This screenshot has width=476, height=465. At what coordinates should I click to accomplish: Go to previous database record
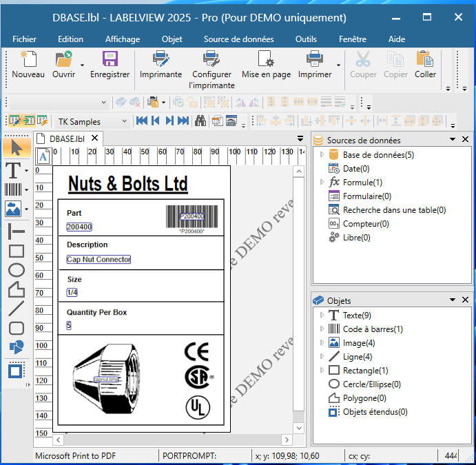click(156, 121)
